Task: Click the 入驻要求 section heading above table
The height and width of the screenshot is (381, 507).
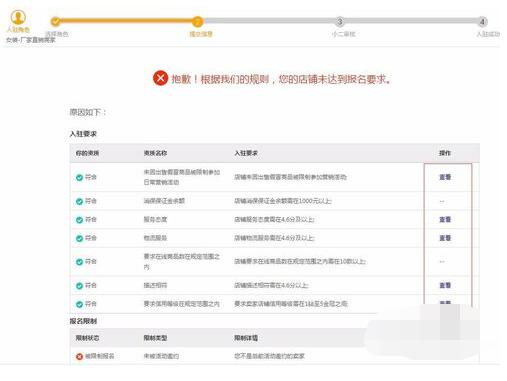Action: coord(83,134)
